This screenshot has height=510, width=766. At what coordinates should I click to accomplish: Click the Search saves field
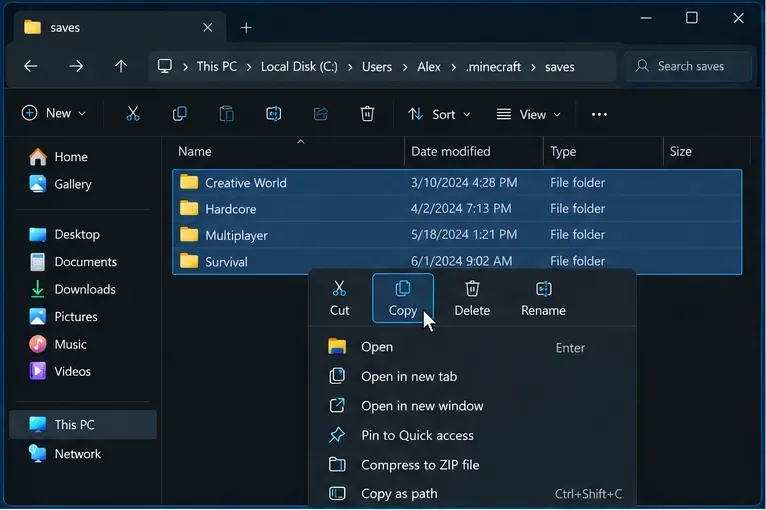point(688,66)
